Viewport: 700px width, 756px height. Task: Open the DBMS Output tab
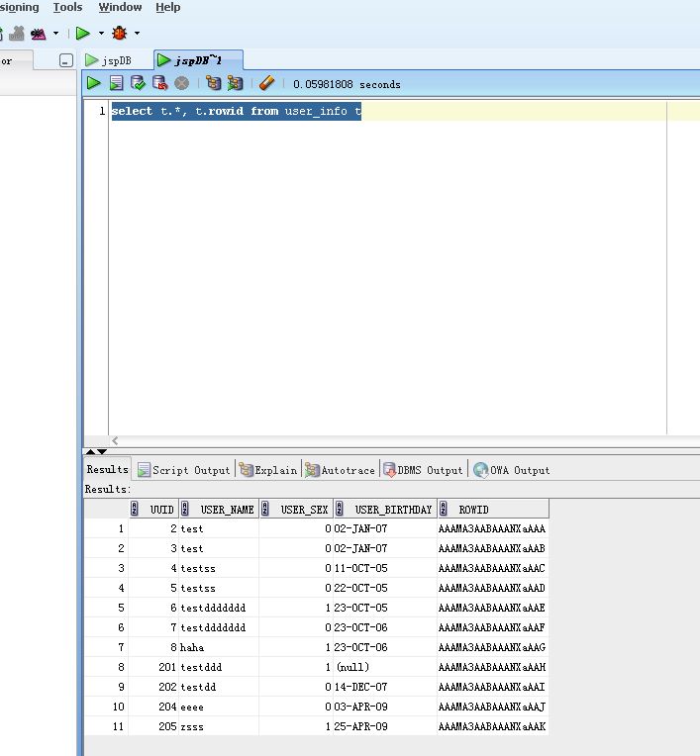pos(423,470)
